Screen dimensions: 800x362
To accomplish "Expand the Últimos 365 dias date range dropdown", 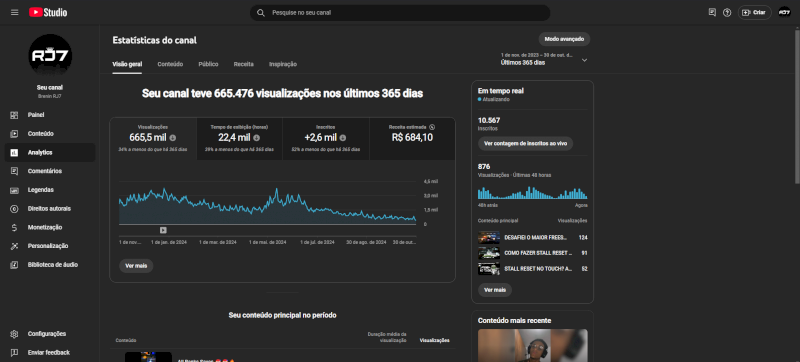I will click(x=544, y=59).
